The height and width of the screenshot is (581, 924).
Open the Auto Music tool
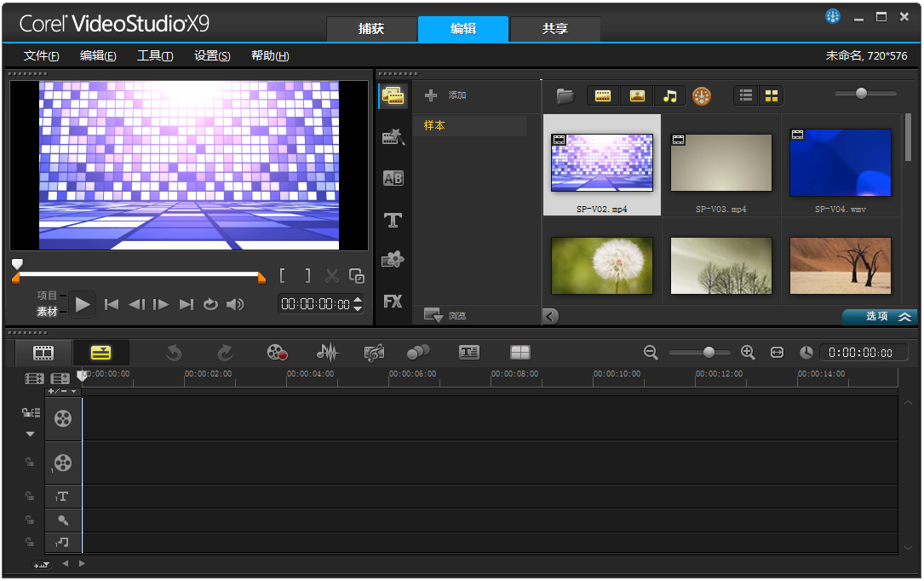point(374,353)
